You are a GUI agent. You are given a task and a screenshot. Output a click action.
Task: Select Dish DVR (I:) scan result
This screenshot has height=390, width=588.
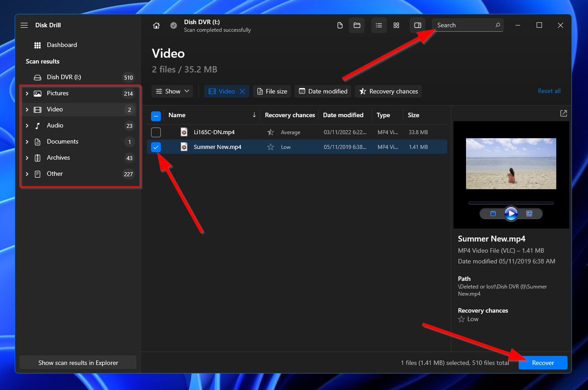click(x=78, y=77)
